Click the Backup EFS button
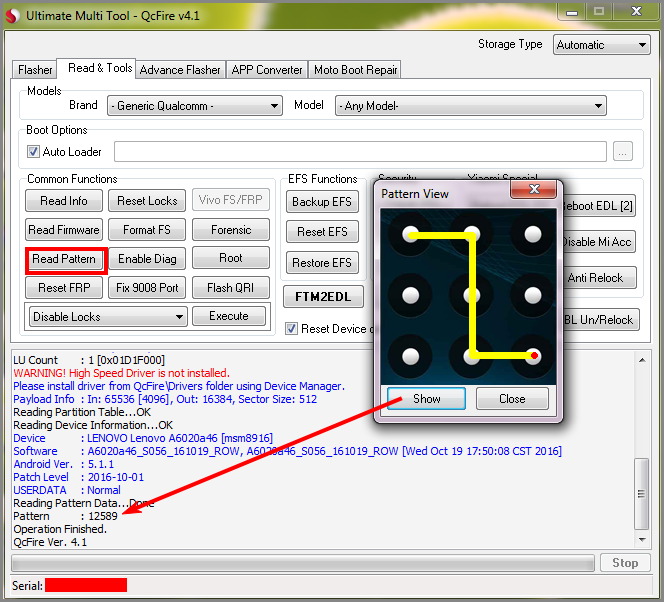664x602 pixels. [322, 202]
